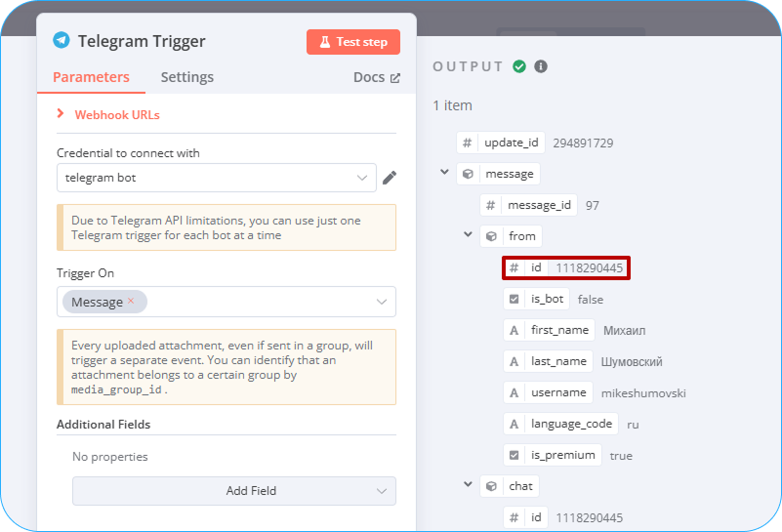Click the first_name string type icon
Image resolution: width=782 pixels, height=532 pixels.
514,330
